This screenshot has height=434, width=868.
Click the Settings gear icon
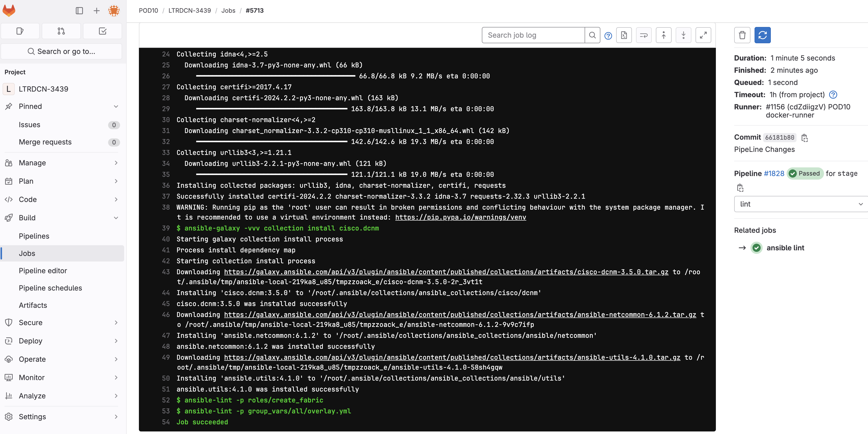click(x=9, y=416)
